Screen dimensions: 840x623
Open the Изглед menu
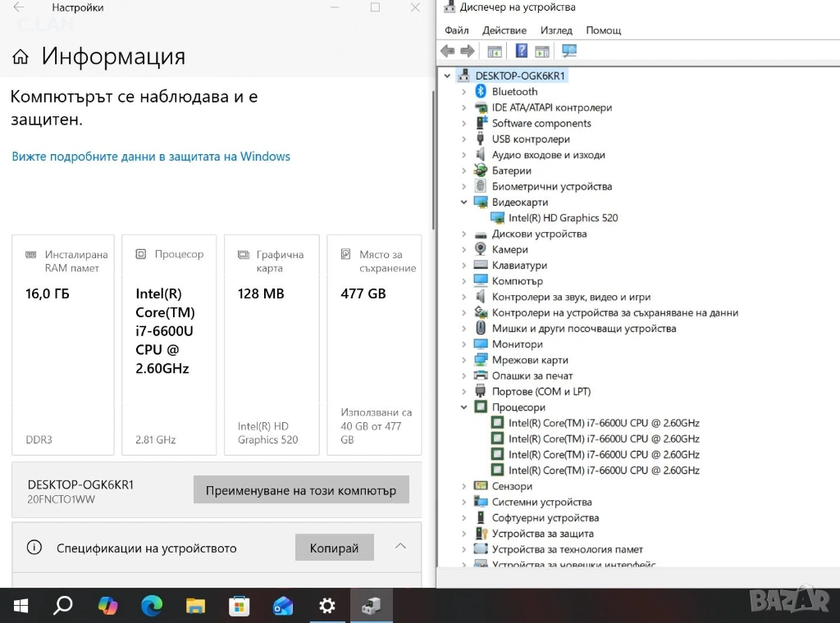(x=556, y=30)
